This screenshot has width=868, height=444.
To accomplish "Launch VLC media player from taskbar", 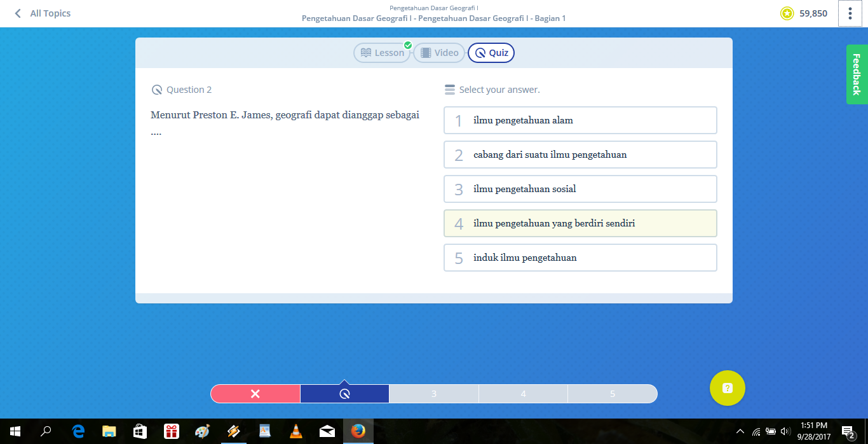I will [x=295, y=431].
